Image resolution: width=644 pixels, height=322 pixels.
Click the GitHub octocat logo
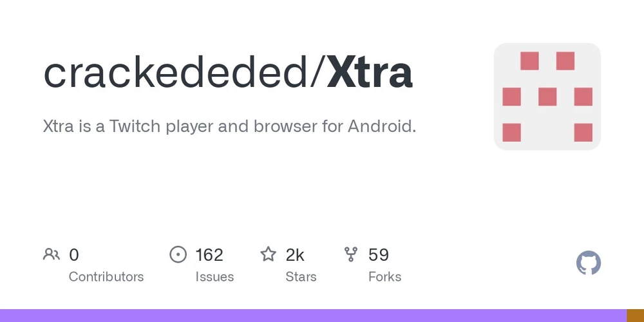tap(588, 263)
